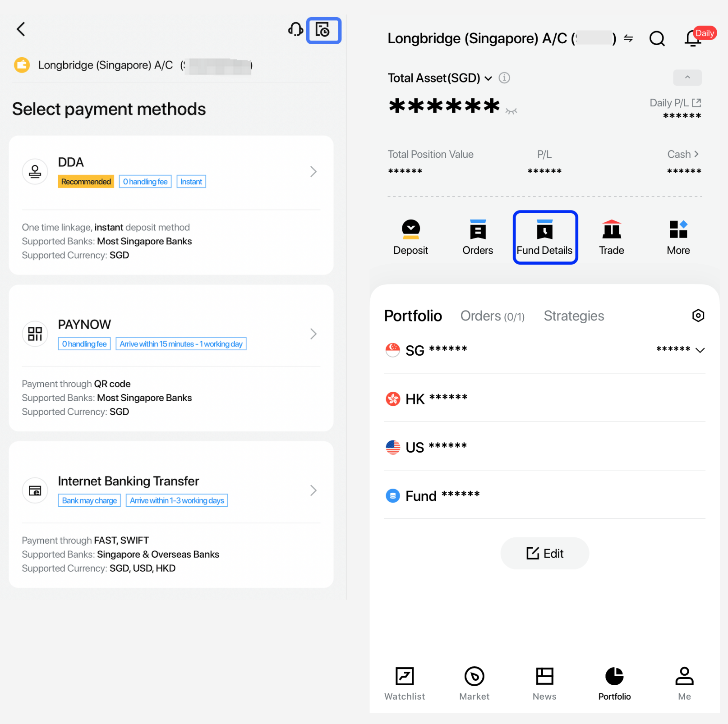Open customer support headset icon
The width and height of the screenshot is (728, 724).
coord(295,30)
